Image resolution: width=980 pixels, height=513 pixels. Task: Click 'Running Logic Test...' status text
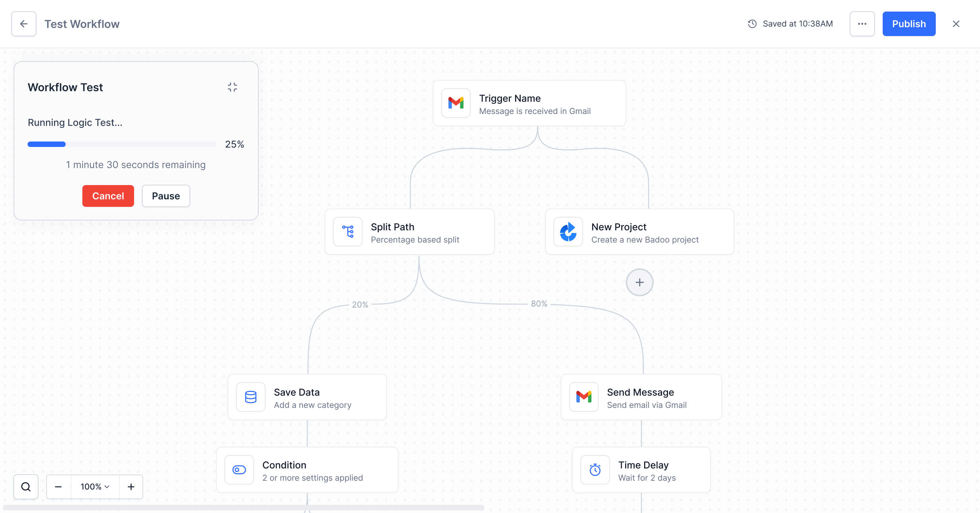pos(75,122)
